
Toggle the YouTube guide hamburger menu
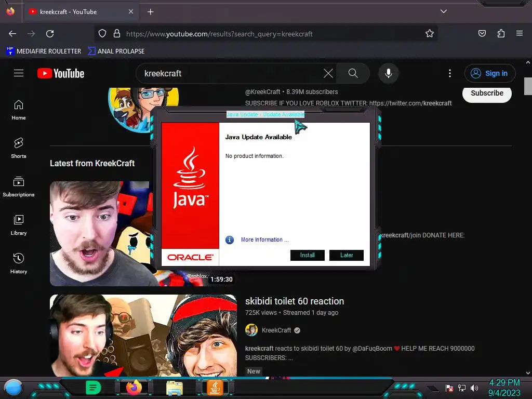click(19, 73)
